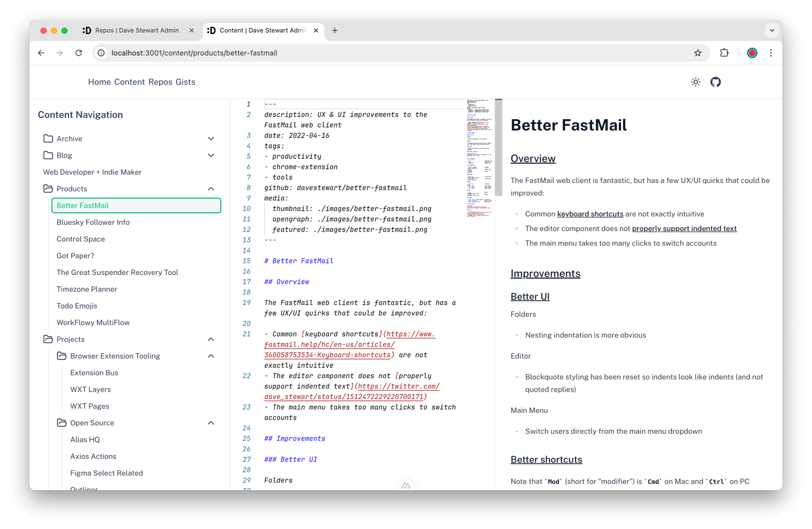Image resolution: width=812 pixels, height=529 pixels.
Task: Open the GitHub icon link
Action: 715,82
